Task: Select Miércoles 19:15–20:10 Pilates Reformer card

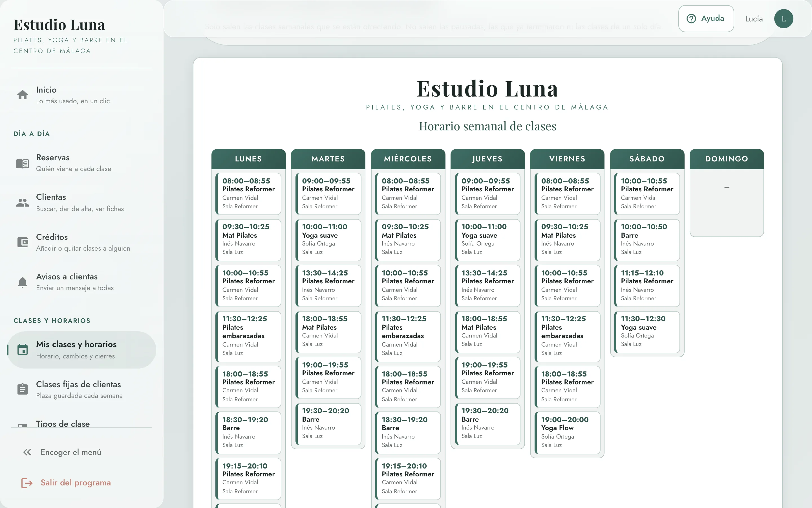Action: tap(408, 479)
